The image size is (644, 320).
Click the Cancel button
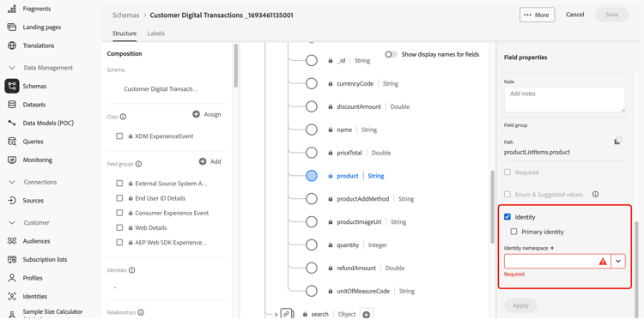point(575,15)
